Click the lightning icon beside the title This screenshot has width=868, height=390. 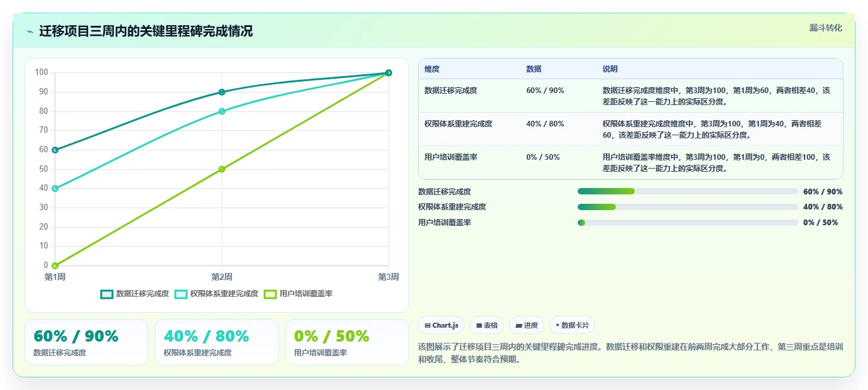[x=30, y=31]
